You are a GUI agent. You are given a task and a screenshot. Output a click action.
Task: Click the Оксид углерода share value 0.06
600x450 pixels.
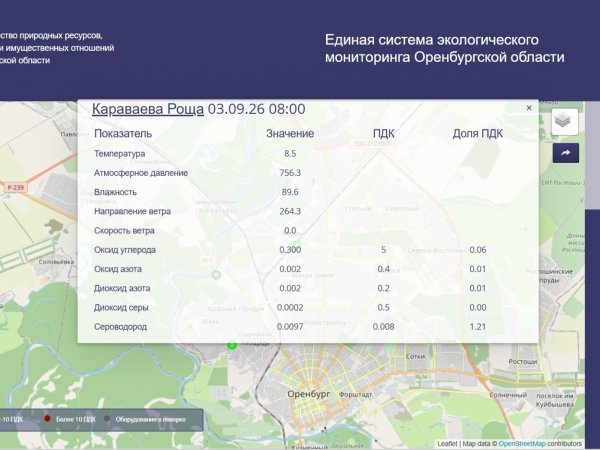pyautogui.click(x=478, y=250)
